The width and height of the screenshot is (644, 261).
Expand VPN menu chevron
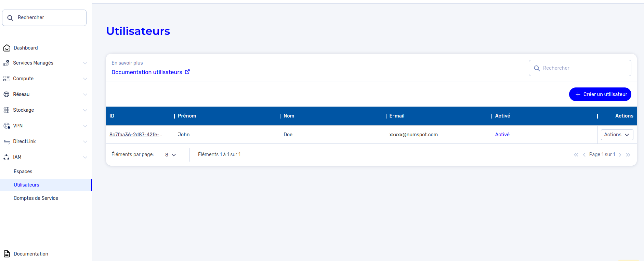pyautogui.click(x=85, y=126)
